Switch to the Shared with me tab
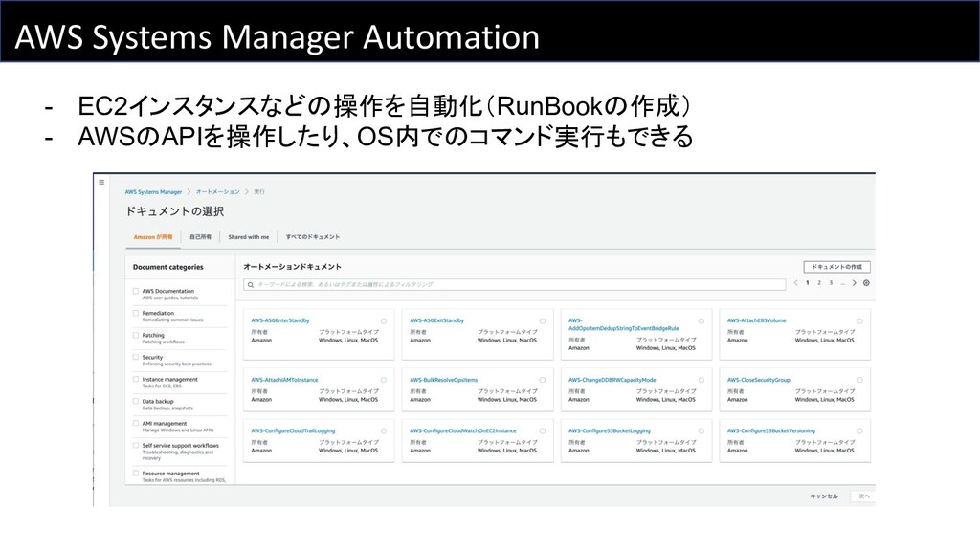980x551 pixels. tap(248, 237)
